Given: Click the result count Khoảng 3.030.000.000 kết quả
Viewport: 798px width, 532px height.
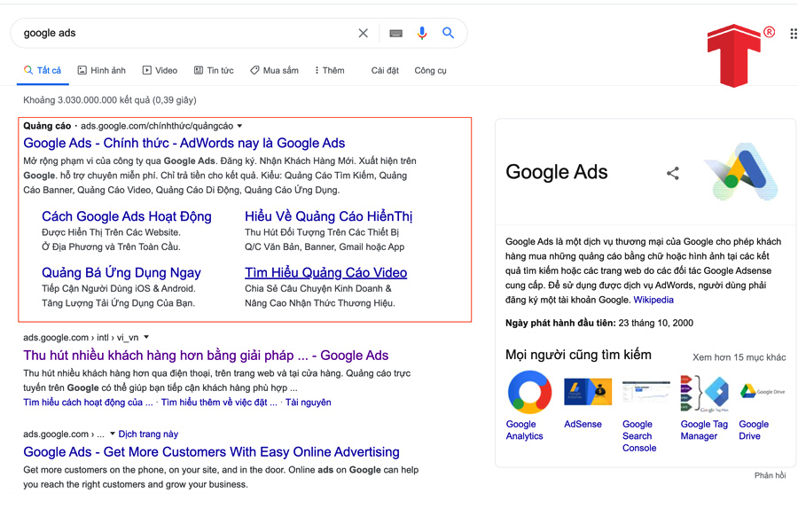Looking at the screenshot, I should click(x=109, y=100).
